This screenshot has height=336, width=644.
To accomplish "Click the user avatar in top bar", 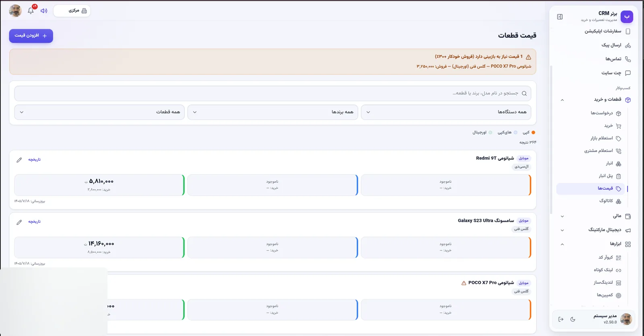I will pyautogui.click(x=15, y=11).
